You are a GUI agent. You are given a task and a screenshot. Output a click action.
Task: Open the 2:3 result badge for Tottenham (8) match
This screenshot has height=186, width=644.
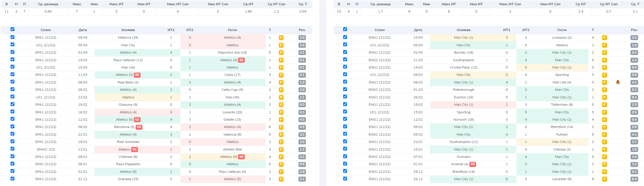pyautogui.click(x=634, y=105)
